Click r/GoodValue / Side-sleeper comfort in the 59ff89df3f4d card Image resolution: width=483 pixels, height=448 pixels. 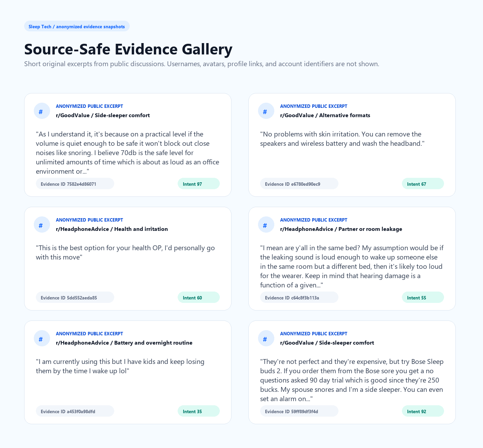pyautogui.click(x=327, y=343)
